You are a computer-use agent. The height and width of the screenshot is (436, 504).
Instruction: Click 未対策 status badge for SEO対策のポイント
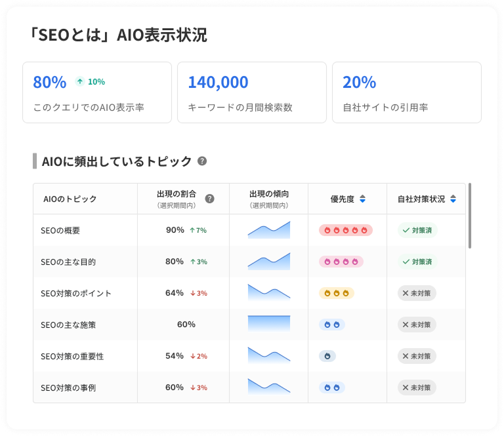417,293
